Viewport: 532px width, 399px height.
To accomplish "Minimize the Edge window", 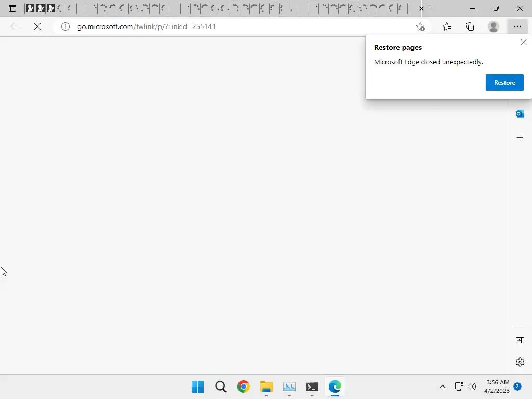I will tap(472, 8).
